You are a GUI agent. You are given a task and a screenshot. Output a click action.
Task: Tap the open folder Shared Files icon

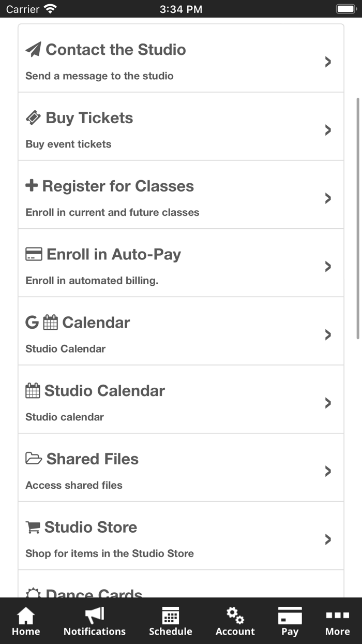click(x=34, y=459)
